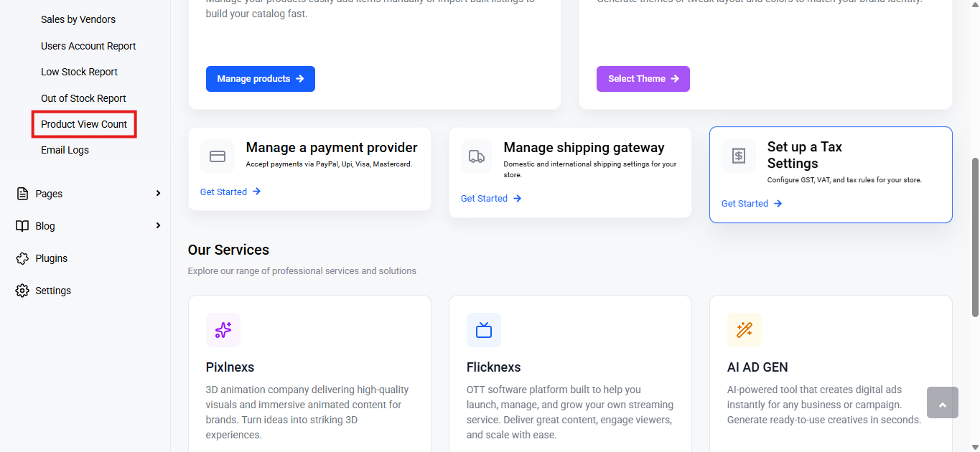Click the Pixlnexs sparkle icon
The width and height of the screenshot is (980, 452).
pos(223,330)
